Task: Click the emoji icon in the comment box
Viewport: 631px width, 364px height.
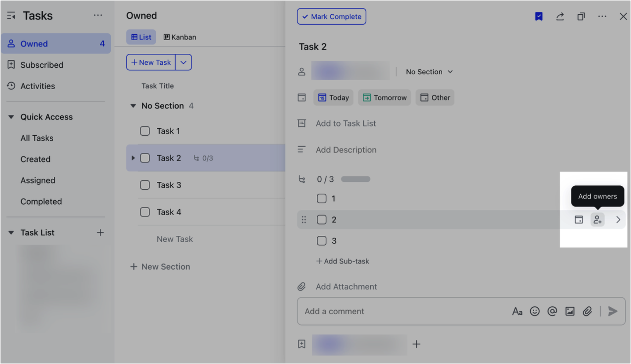Action: 535,311
